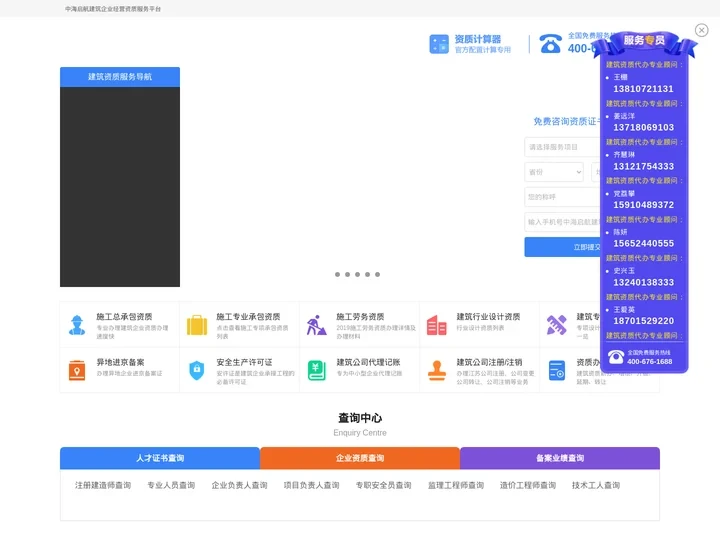
Task: Click the telephone hotline icon in header
Action: (x=550, y=44)
